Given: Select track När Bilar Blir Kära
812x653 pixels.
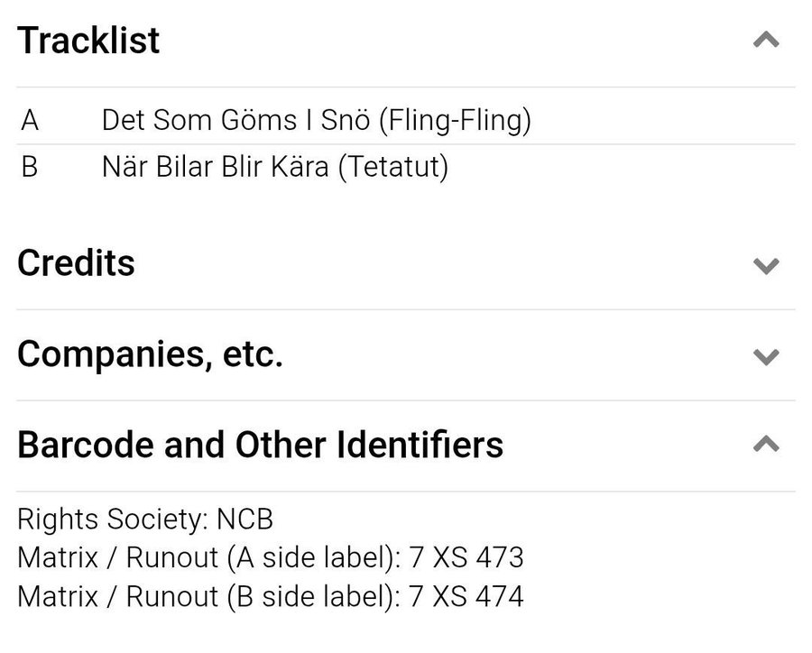Looking at the screenshot, I should [x=215, y=168].
